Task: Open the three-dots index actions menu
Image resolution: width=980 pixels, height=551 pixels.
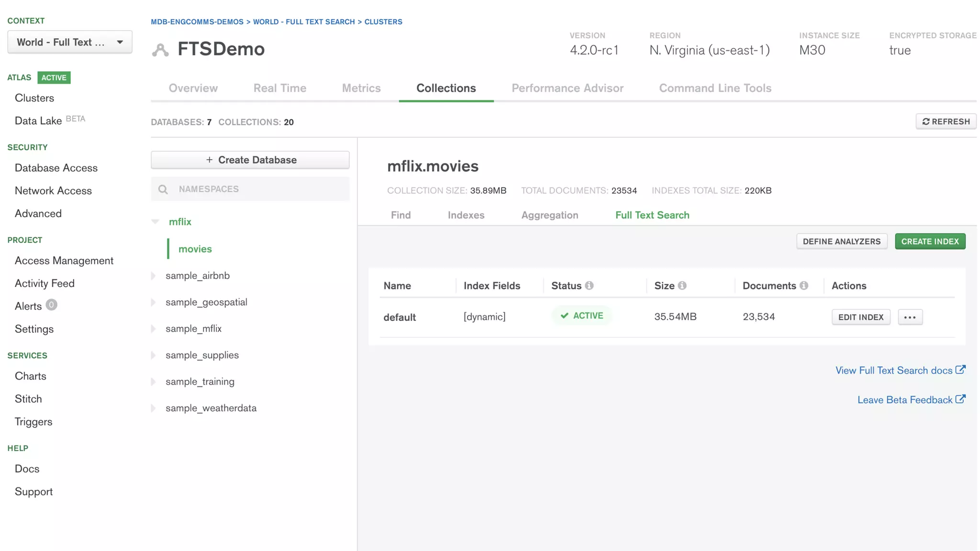Action: click(910, 317)
